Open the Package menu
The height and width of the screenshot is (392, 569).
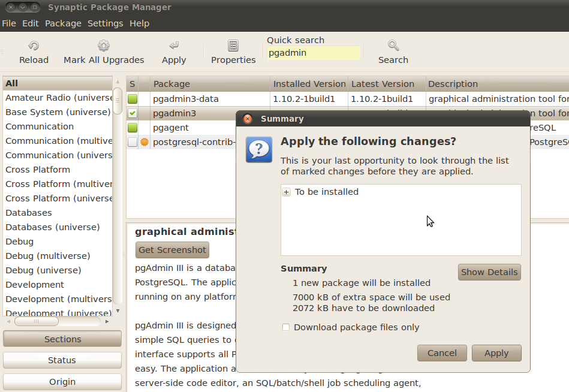[63, 23]
